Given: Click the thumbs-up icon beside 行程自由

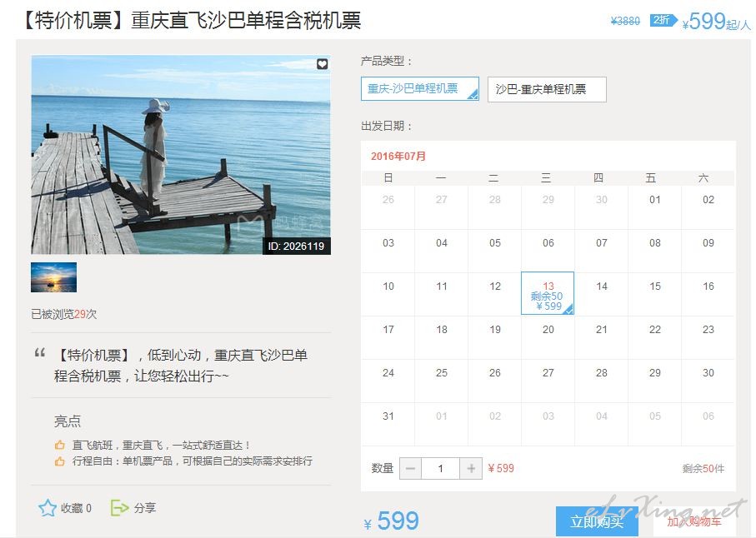Looking at the screenshot, I should point(60,461).
